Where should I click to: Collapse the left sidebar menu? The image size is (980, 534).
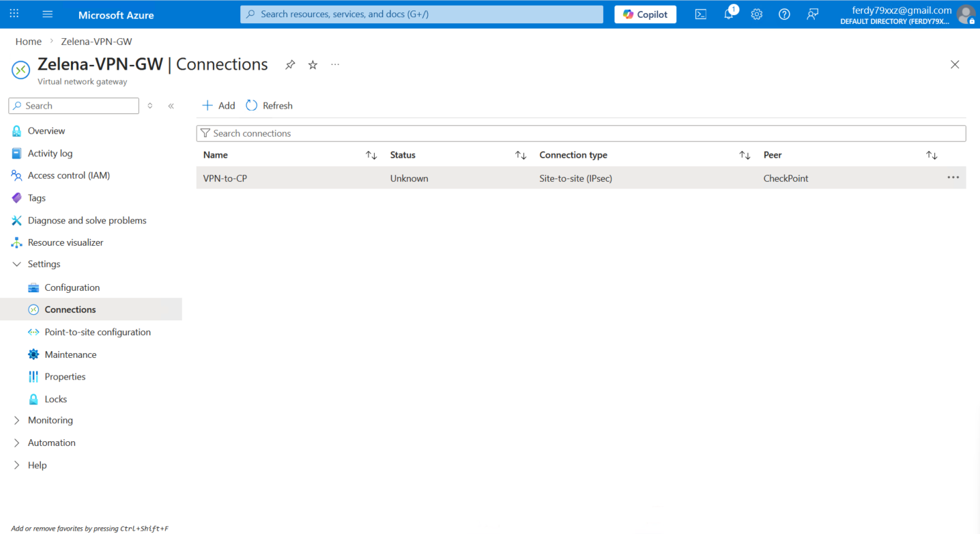pos(171,106)
